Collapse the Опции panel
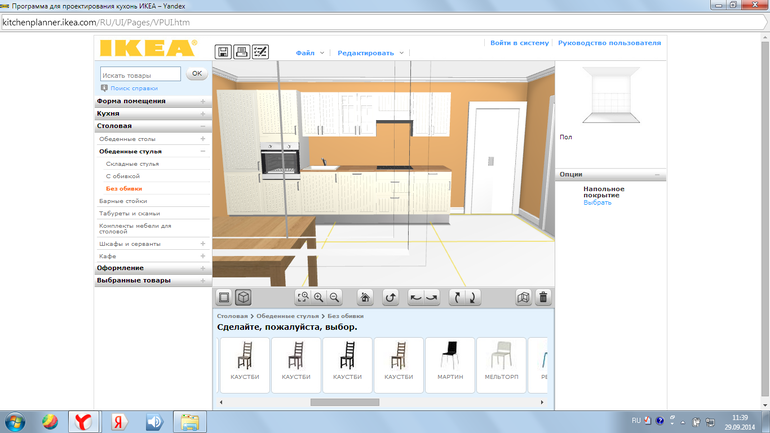Viewport: 770px width, 433px height. (658, 174)
